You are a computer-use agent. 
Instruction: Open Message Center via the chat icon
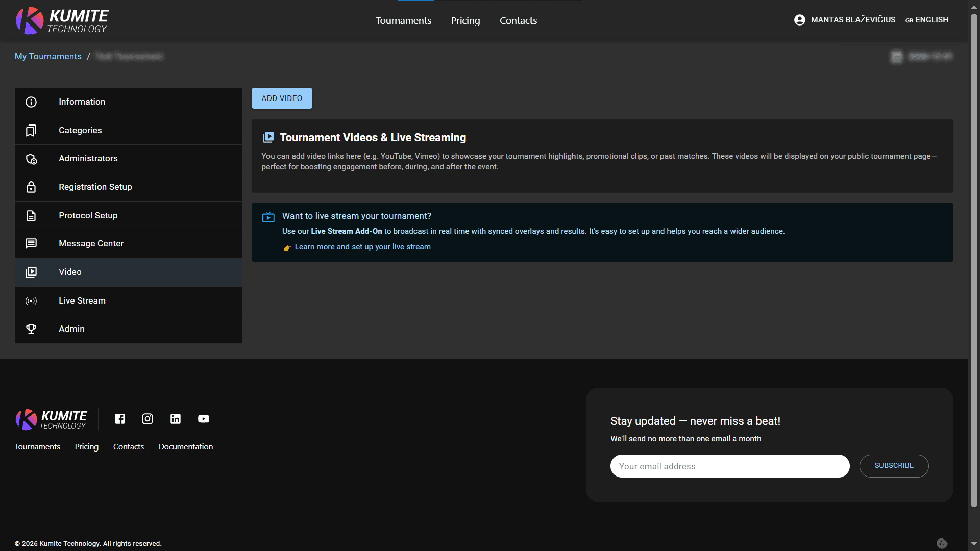(31, 243)
